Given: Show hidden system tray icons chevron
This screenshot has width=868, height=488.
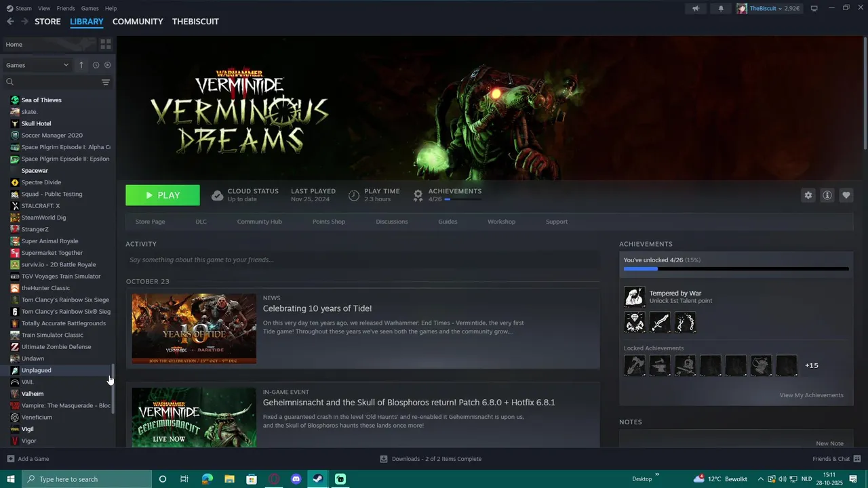Looking at the screenshot, I should click(x=761, y=479).
